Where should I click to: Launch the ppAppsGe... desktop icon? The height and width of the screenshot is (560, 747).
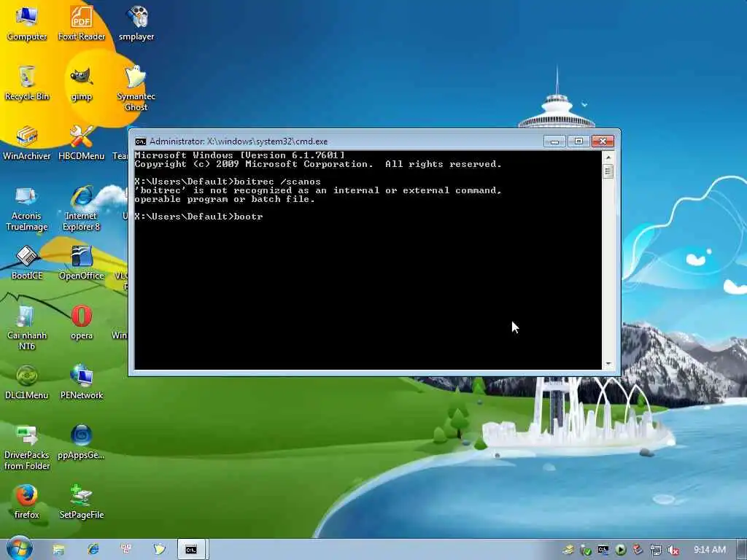coord(82,443)
